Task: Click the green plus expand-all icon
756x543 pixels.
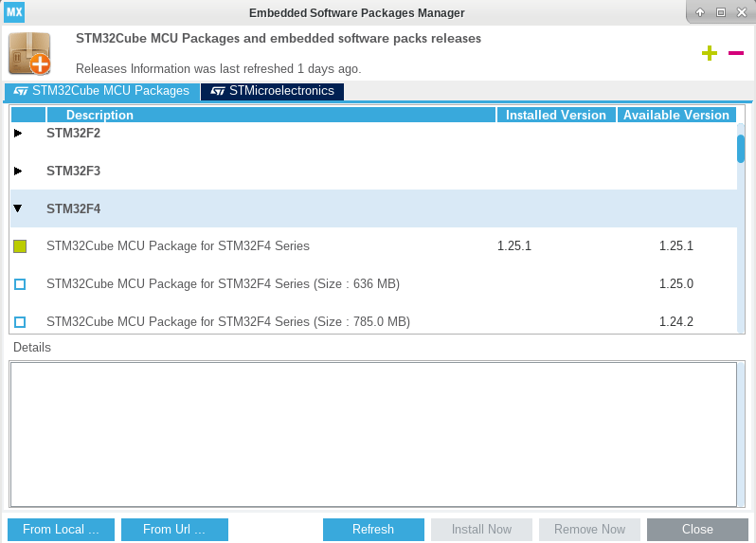Action: tap(709, 53)
